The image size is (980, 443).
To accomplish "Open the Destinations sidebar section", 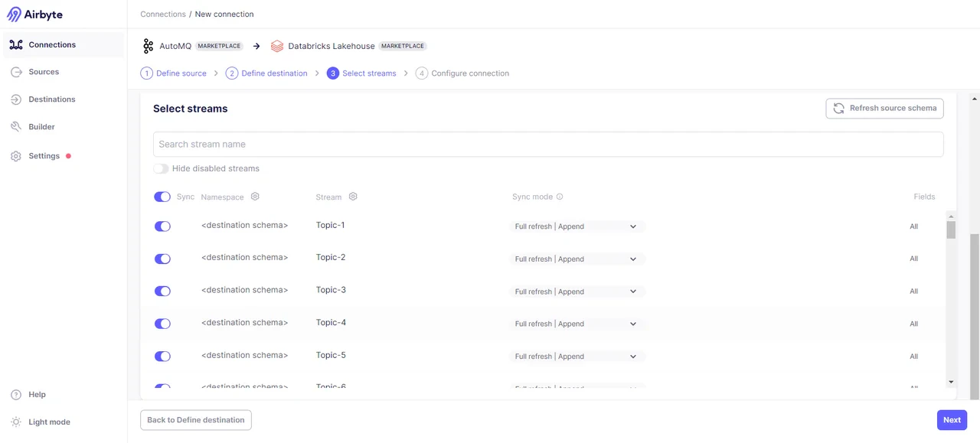I will [x=51, y=99].
